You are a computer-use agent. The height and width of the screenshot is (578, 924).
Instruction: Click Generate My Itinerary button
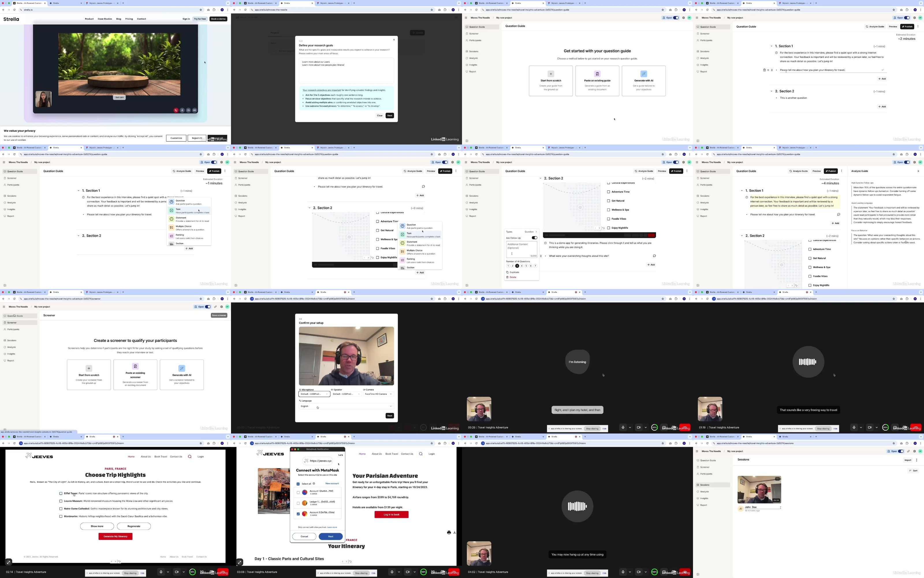pos(115,536)
